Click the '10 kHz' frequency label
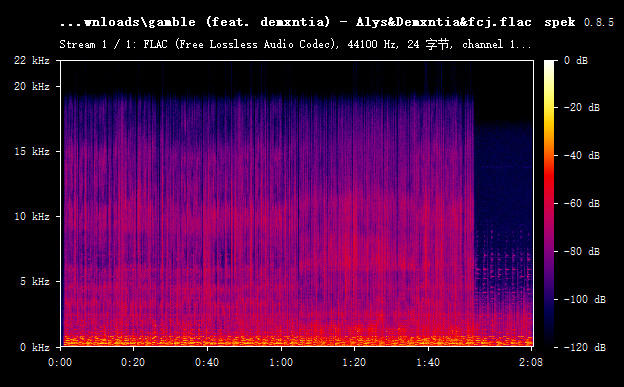The height and width of the screenshot is (387, 624). tap(32, 217)
